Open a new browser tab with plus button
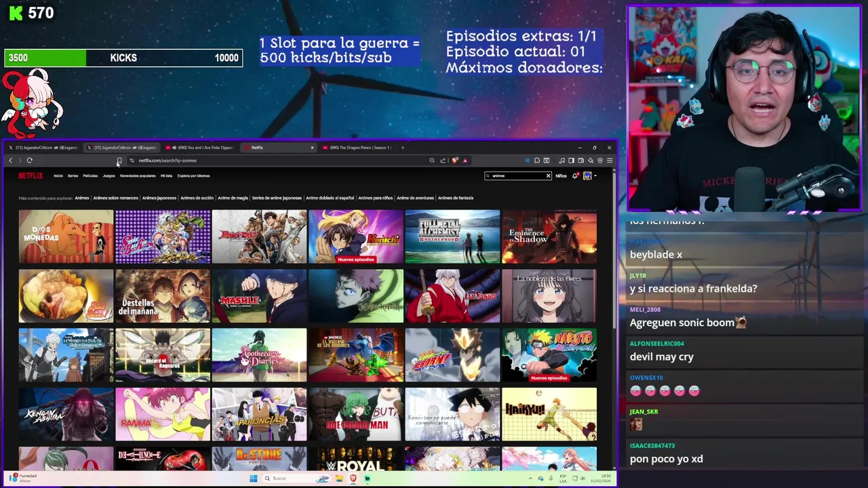 coord(402,147)
